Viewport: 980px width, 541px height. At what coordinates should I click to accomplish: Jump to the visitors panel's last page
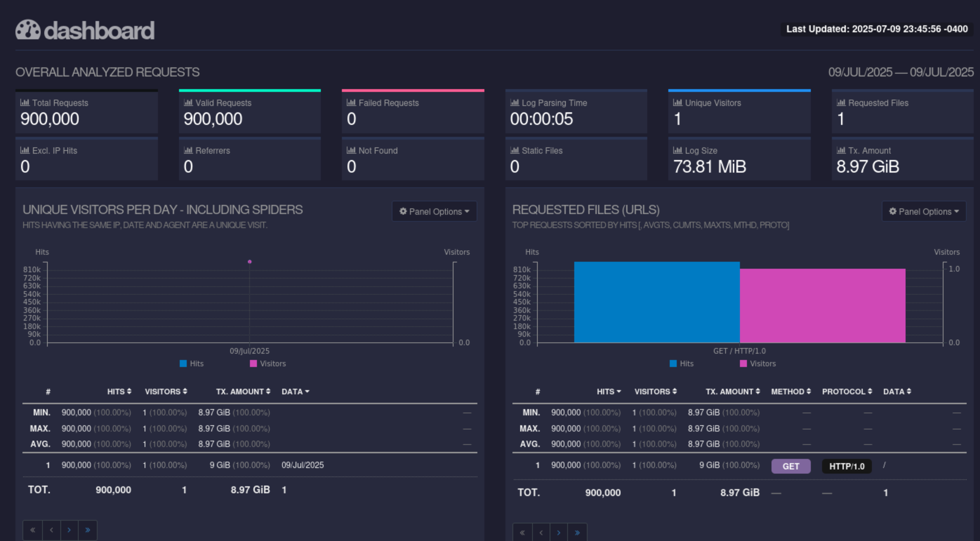87,530
